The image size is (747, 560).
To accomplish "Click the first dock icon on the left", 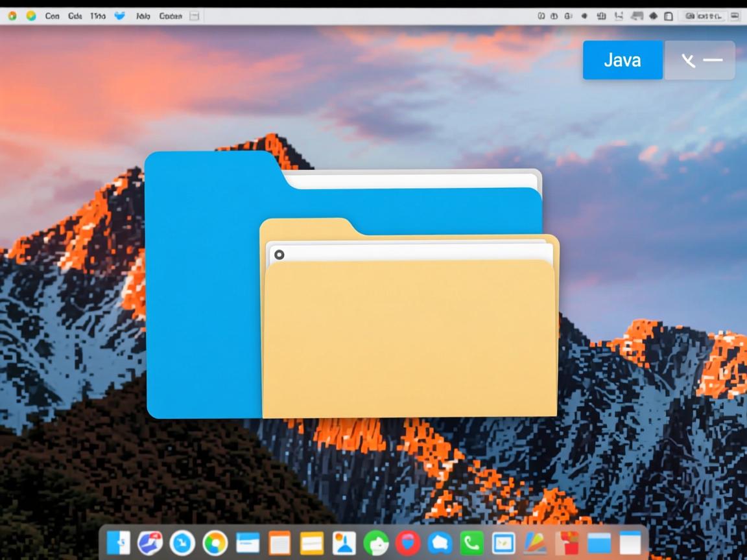I will (119, 542).
